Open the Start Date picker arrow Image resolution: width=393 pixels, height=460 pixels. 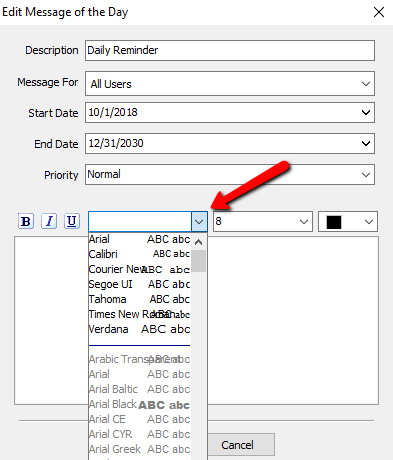tap(366, 112)
